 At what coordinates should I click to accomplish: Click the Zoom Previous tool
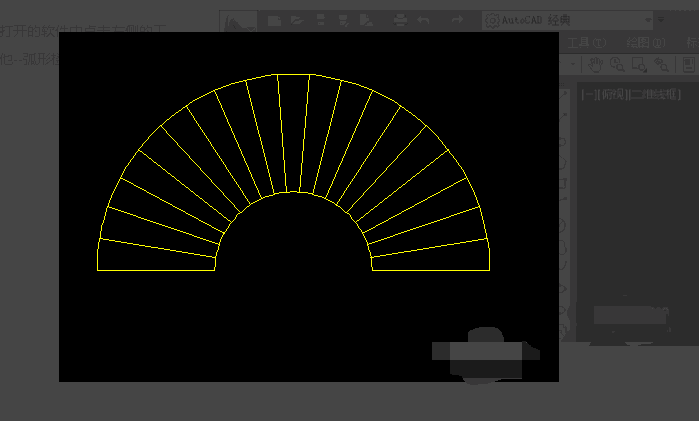pos(661,64)
